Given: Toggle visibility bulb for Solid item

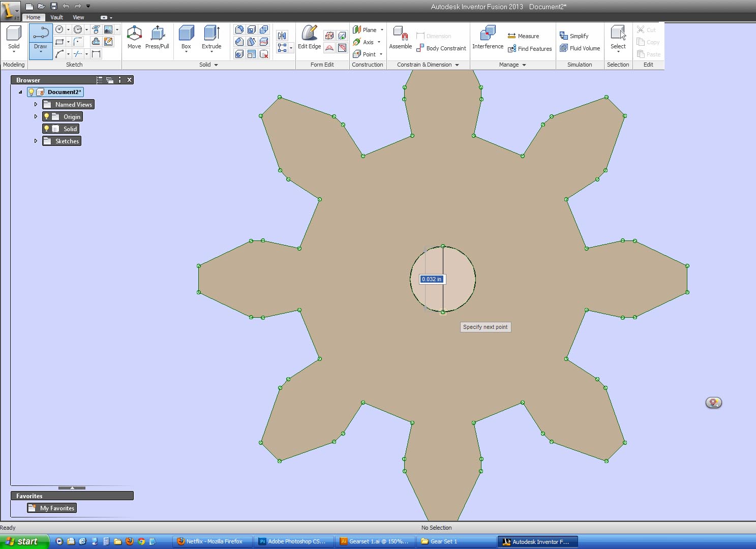Looking at the screenshot, I should point(46,129).
